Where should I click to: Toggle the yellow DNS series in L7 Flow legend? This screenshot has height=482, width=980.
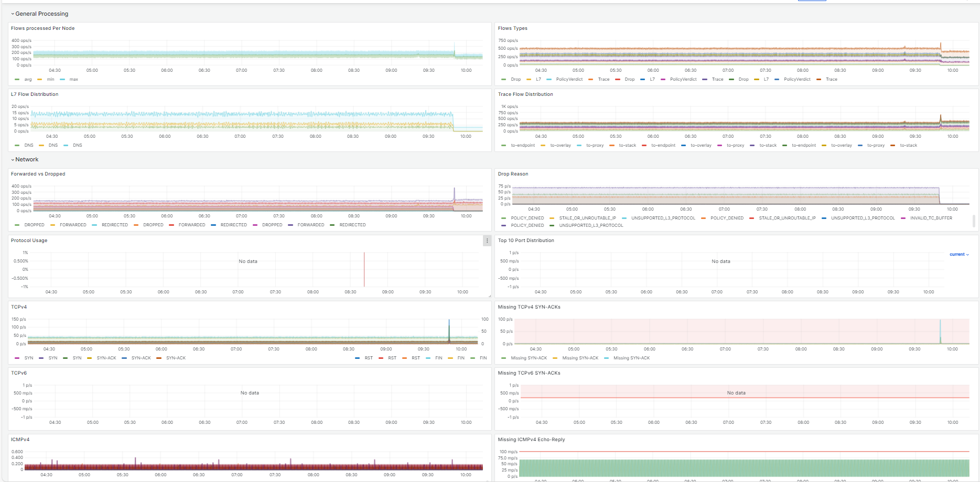tap(53, 145)
